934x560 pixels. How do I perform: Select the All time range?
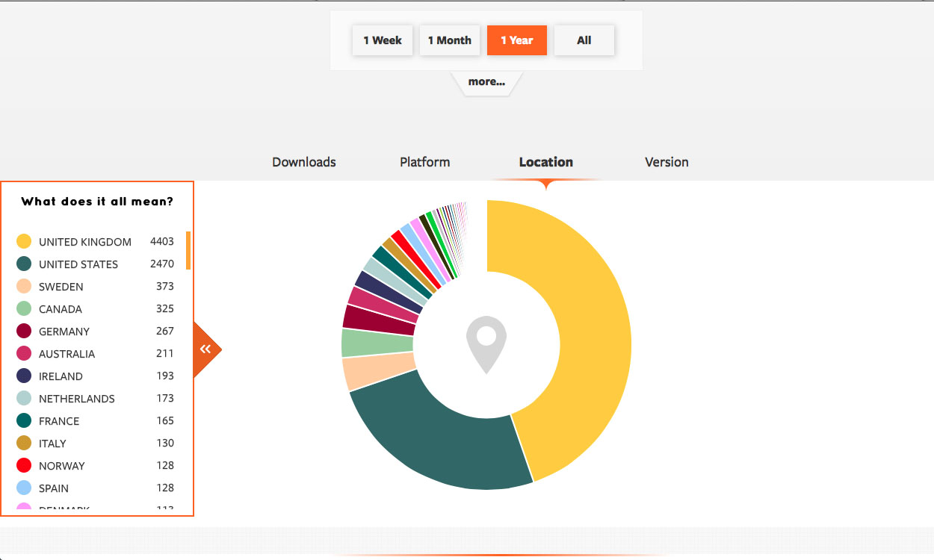point(584,40)
